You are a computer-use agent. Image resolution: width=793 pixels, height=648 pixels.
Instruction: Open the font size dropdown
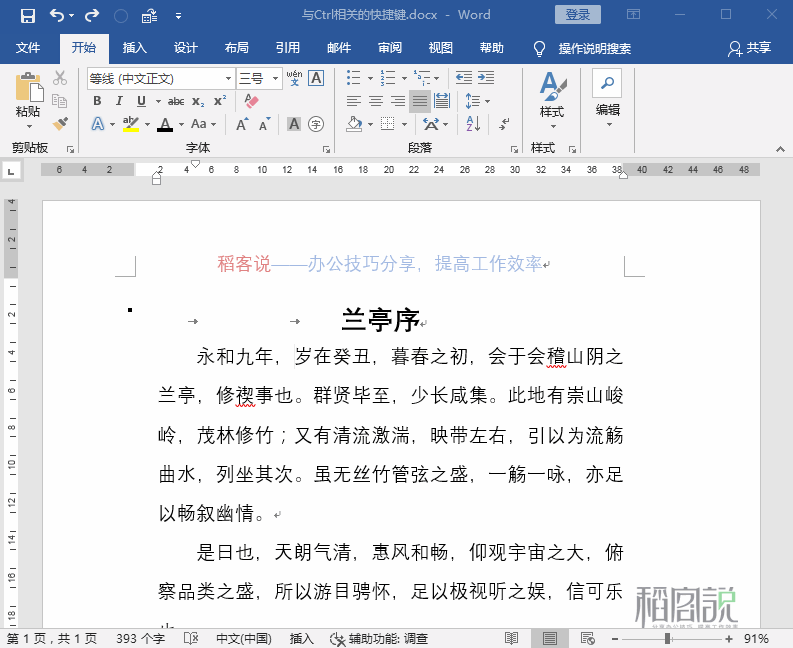coord(275,78)
